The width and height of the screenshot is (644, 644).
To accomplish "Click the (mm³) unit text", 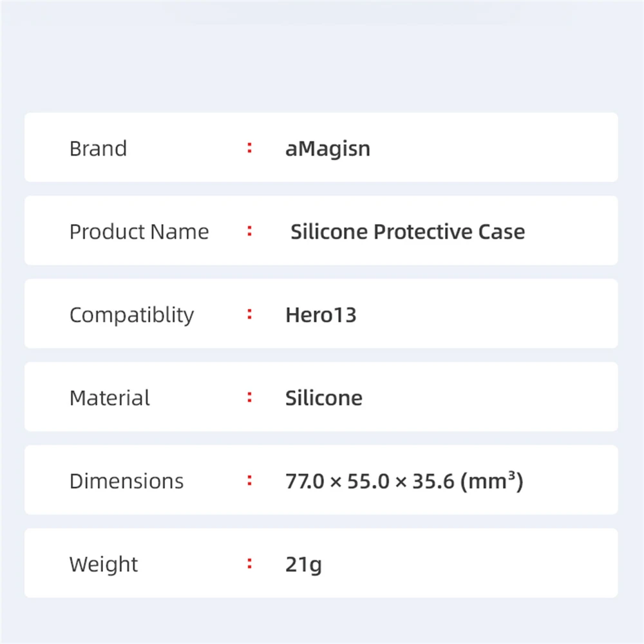I will click(491, 481).
